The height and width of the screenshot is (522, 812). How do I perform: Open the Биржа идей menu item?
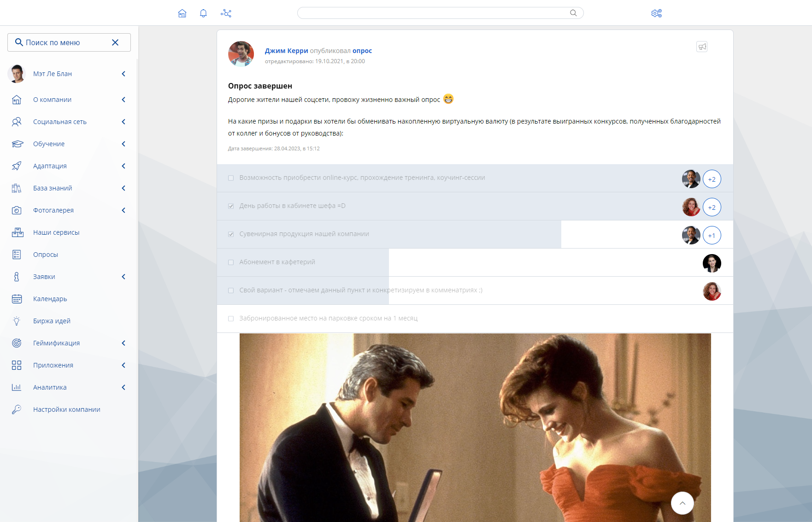[x=52, y=321]
